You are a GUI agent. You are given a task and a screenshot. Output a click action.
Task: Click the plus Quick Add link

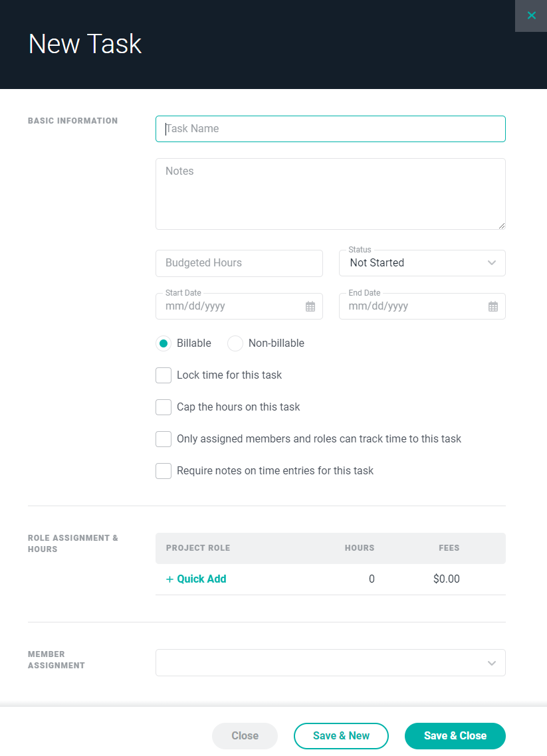pyautogui.click(x=196, y=579)
